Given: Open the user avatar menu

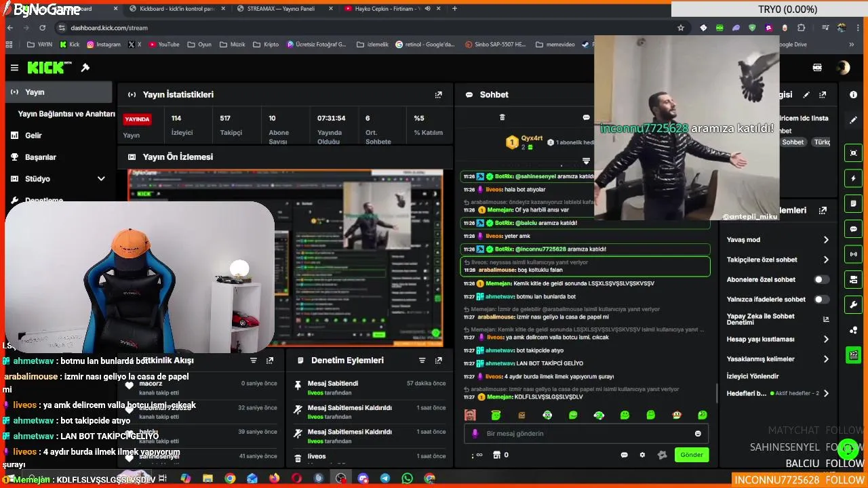Looking at the screenshot, I should tap(843, 68).
